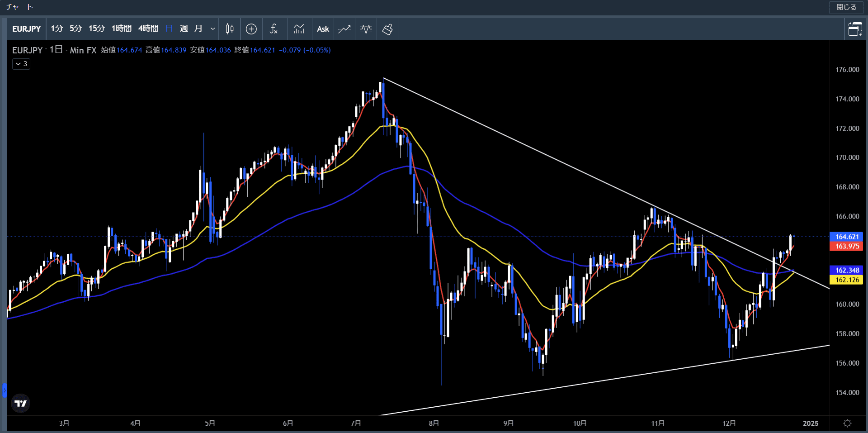Click the EURJPY symbol button in toolbar
868x433 pixels.
(x=26, y=29)
